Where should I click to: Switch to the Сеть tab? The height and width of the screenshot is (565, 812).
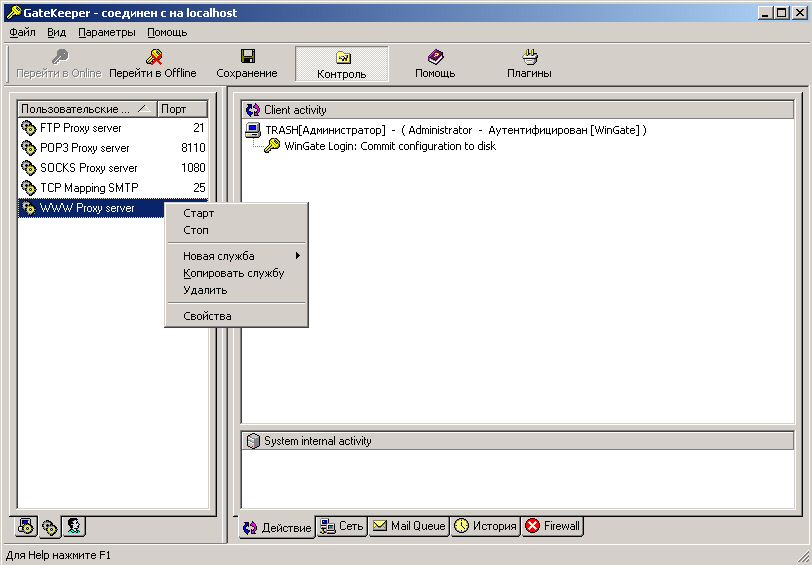pyautogui.click(x=342, y=526)
